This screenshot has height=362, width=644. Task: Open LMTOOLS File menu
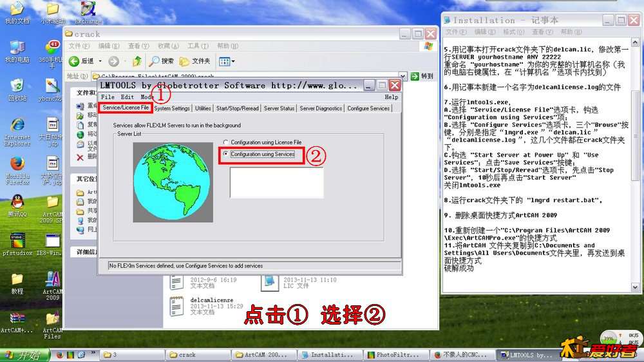click(108, 97)
